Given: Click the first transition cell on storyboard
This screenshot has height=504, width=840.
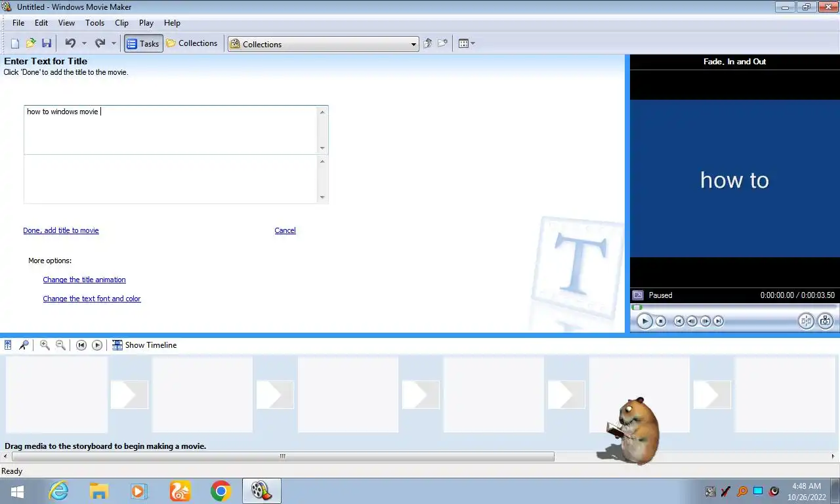Looking at the screenshot, I should click(129, 394).
